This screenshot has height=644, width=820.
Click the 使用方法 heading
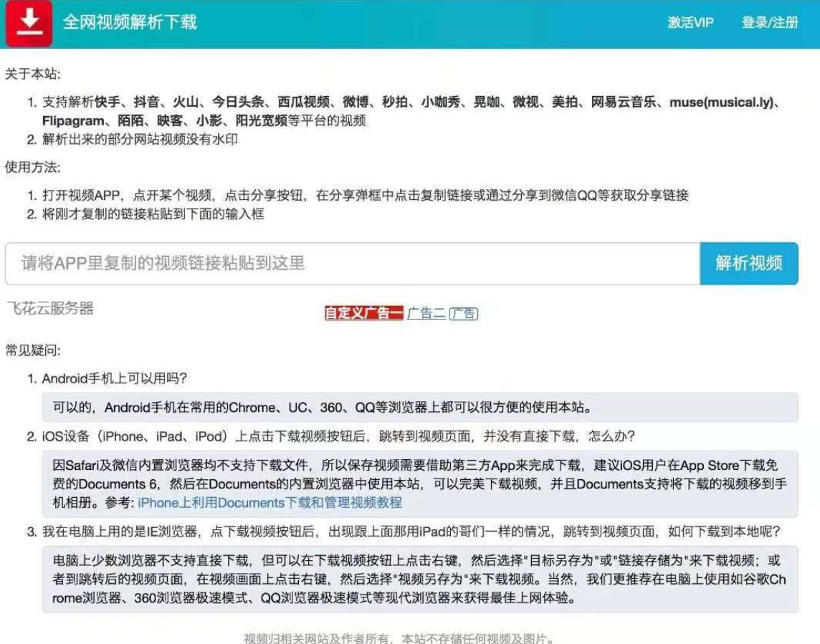pos(32,168)
